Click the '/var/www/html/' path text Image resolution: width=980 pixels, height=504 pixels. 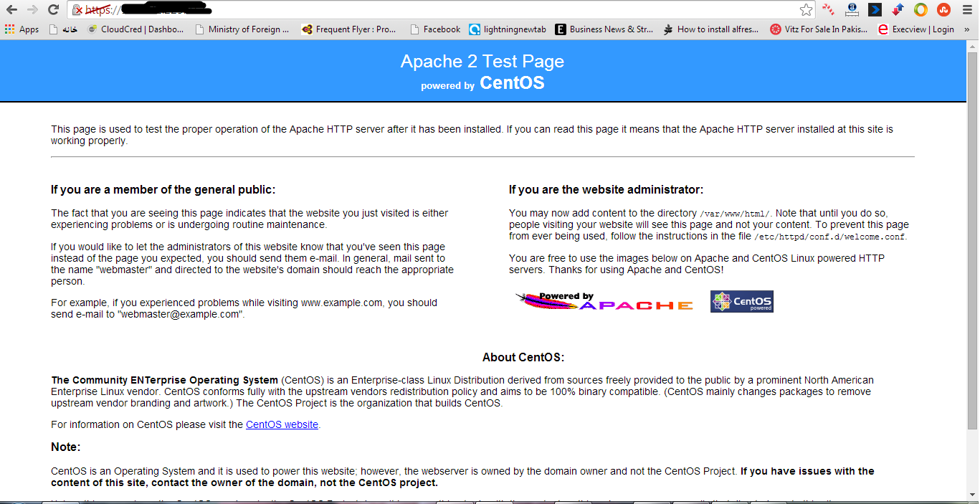pyautogui.click(x=735, y=214)
